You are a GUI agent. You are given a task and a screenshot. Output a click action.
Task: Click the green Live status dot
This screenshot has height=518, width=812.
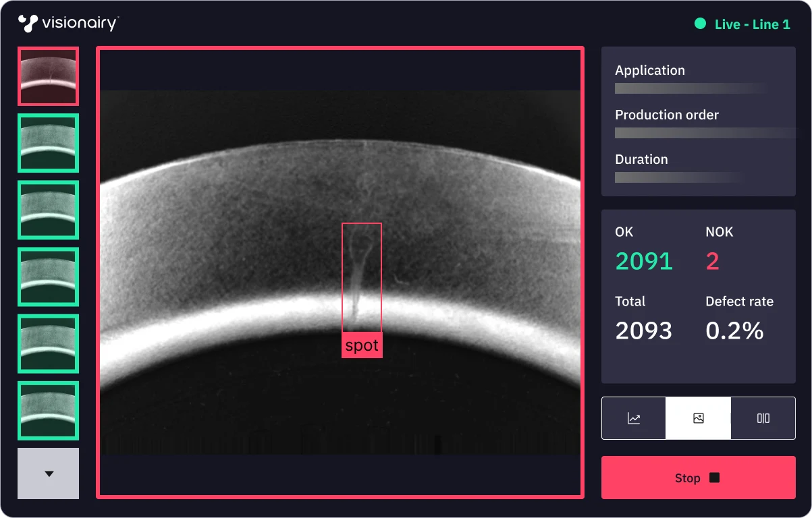click(701, 24)
